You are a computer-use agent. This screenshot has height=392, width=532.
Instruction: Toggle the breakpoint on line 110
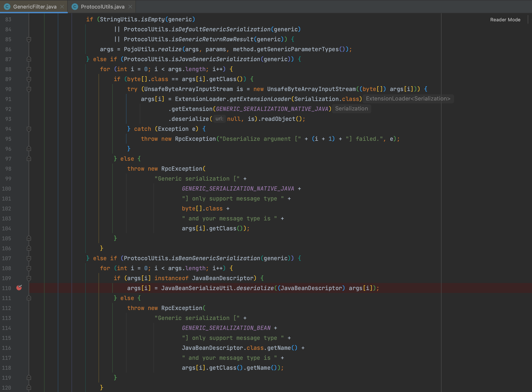[19, 288]
